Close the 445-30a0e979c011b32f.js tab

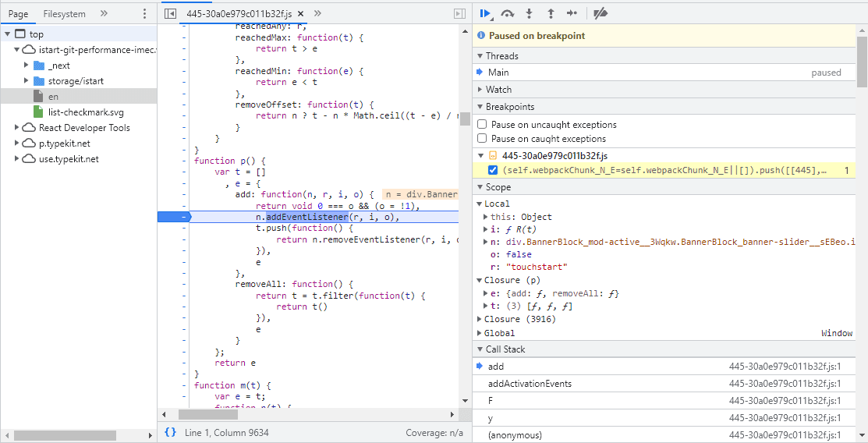(300, 14)
